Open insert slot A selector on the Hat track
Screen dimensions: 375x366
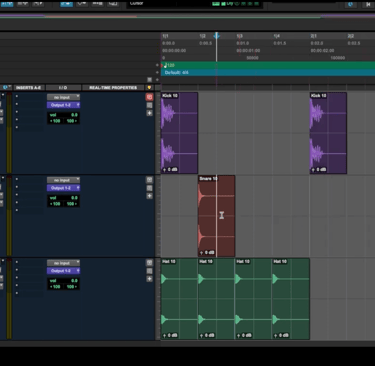pyautogui.click(x=17, y=262)
